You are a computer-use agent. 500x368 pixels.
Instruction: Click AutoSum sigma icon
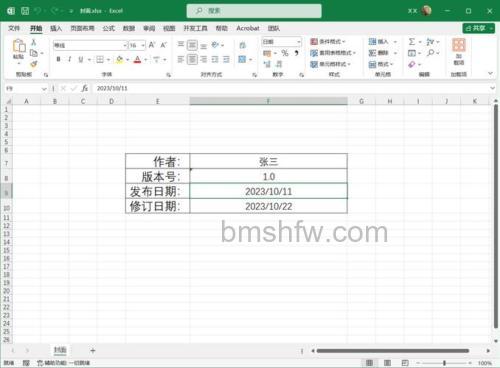coord(412,42)
